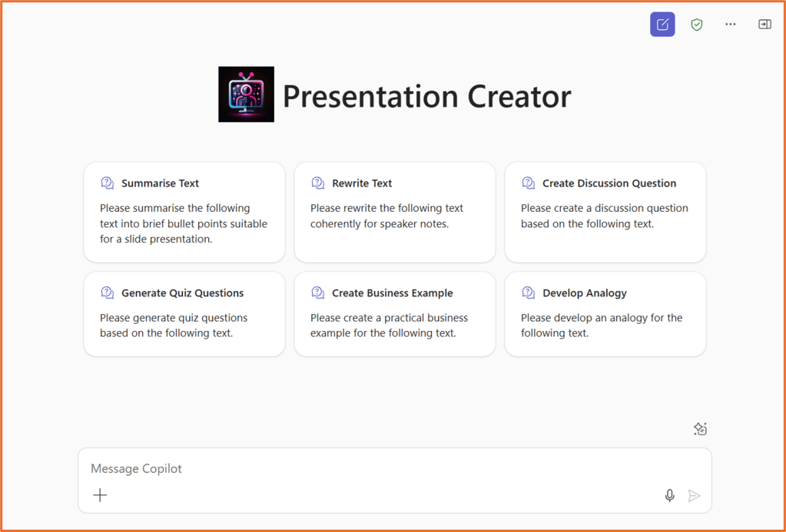The height and width of the screenshot is (532, 786).
Task: Open the sparkle prompt gallery icon
Action: [700, 429]
